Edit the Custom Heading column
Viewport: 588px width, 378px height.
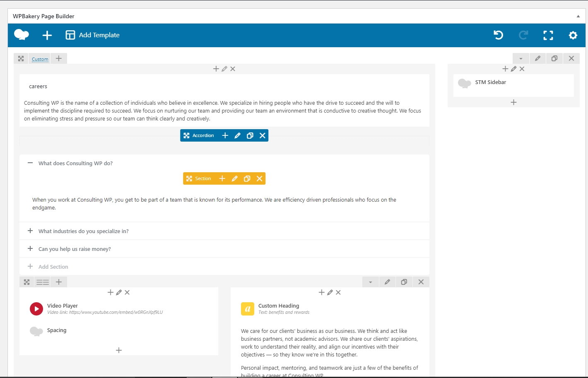point(330,292)
